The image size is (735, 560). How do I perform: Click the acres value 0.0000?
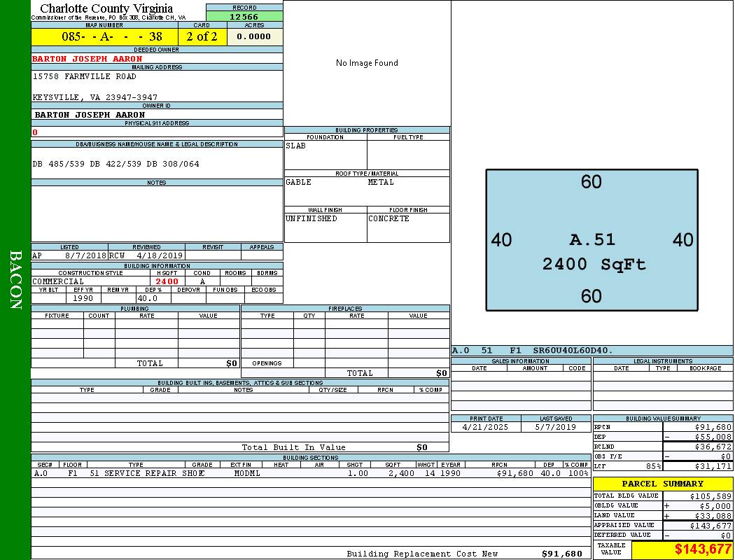[254, 36]
